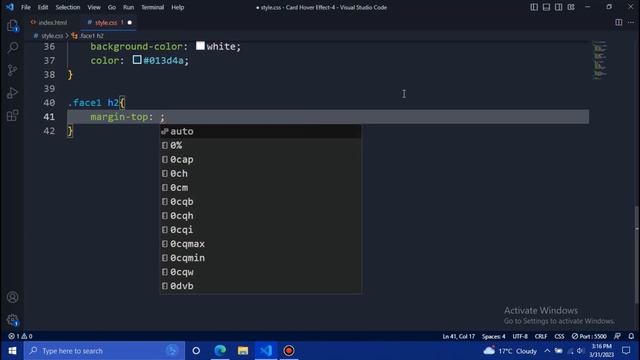This screenshot has height=360, width=640.
Task: Open the Selection menu
Action: coord(68,7)
